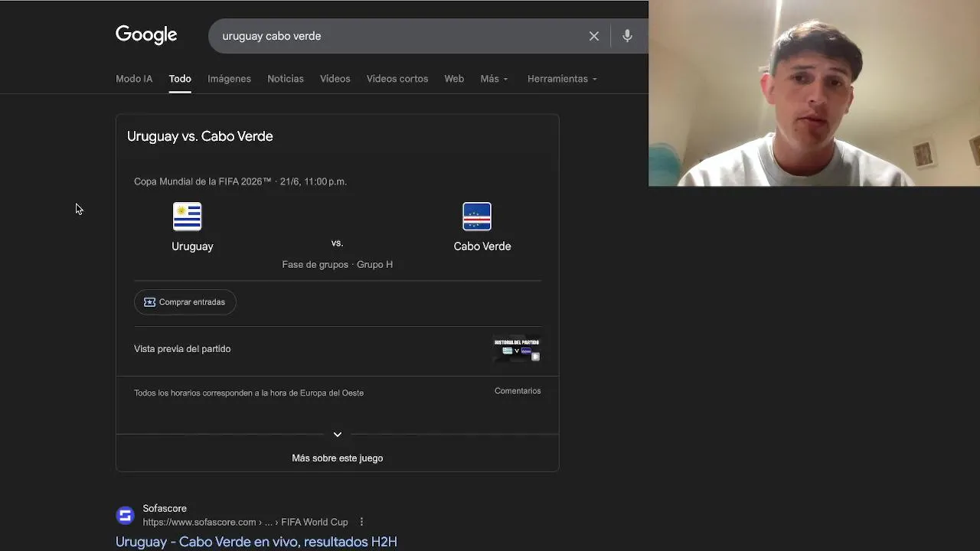980x551 pixels.
Task: Click the Cabo Verde flag icon
Action: point(477,217)
